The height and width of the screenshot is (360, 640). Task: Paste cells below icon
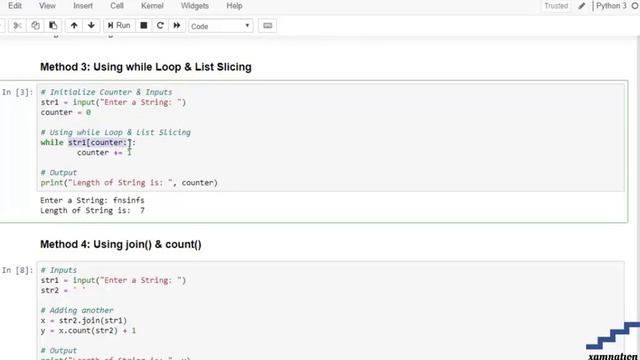pos(53,26)
